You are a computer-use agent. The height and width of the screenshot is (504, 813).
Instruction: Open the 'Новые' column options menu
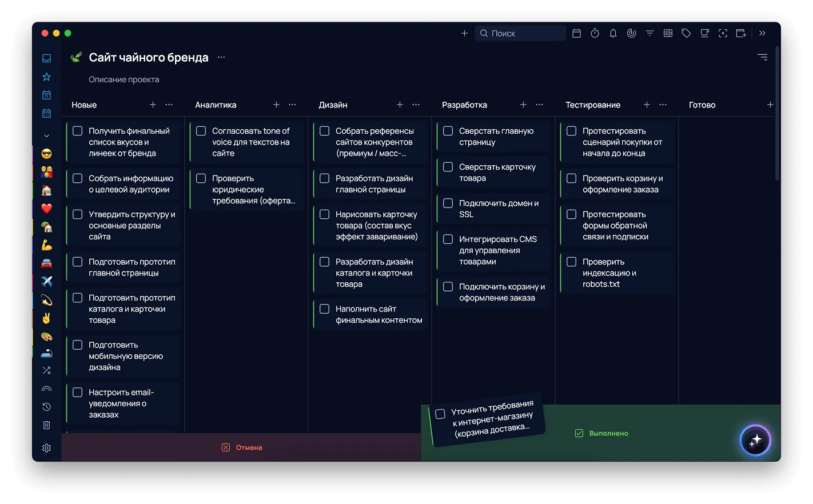click(x=169, y=105)
